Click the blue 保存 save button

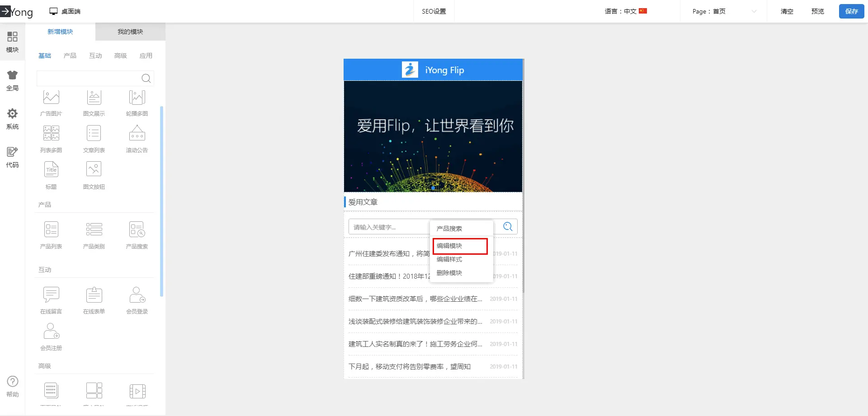851,11
